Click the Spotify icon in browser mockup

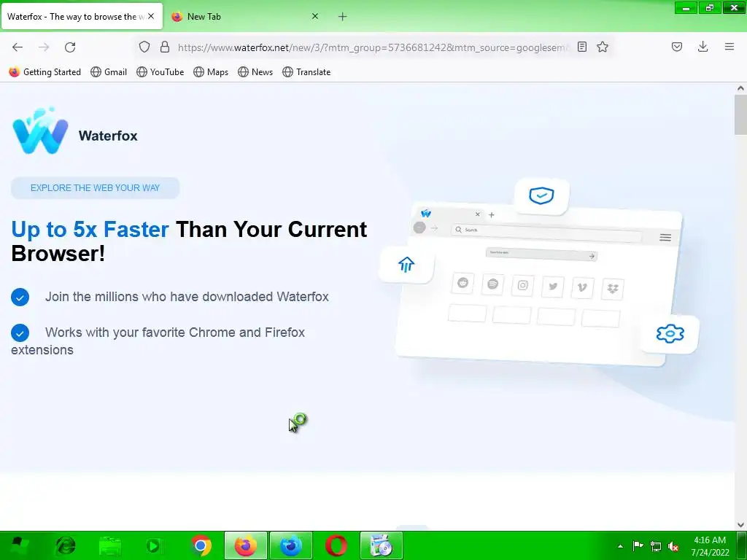(492, 284)
